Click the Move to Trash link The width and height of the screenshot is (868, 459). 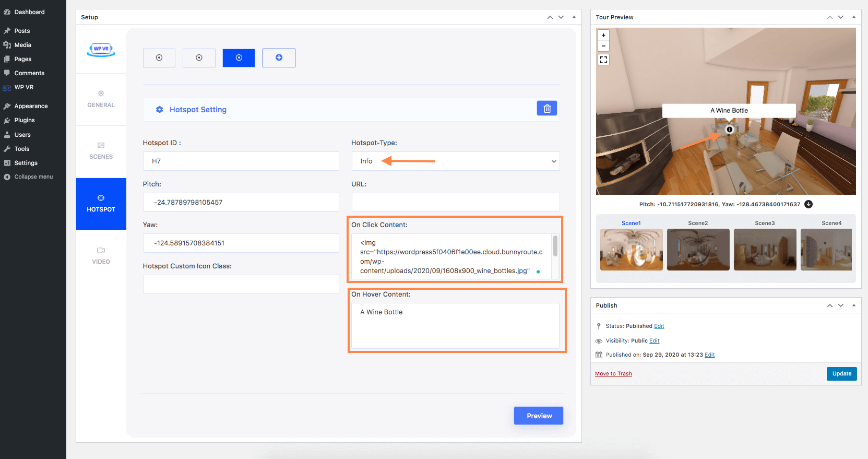point(613,374)
